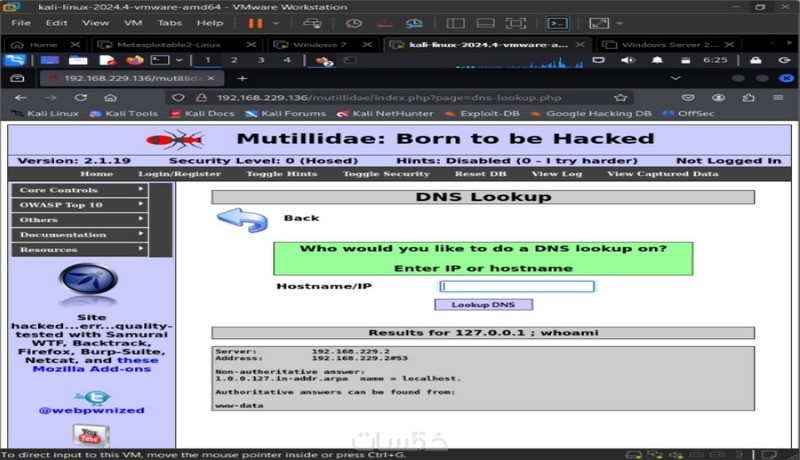Open the VMware File menu

tap(21, 23)
